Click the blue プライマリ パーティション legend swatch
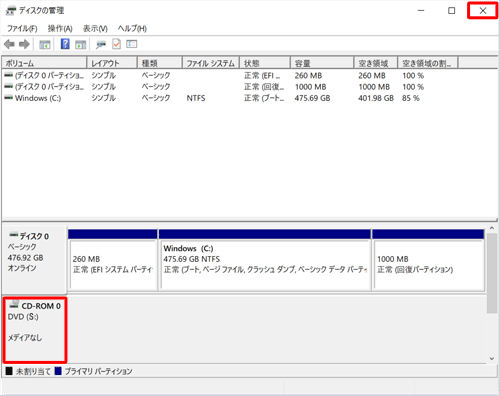 click(58, 371)
